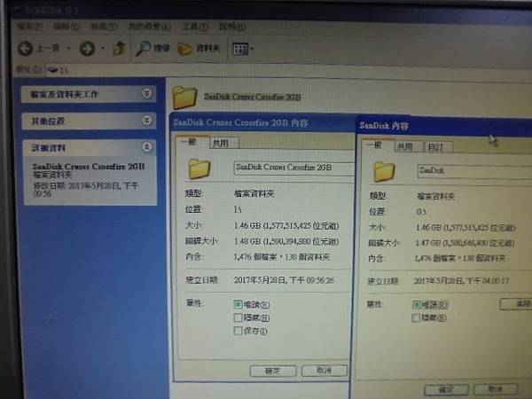Screen dimensions: 532x399
Task: Click creation date in Cruzer Crossfire properties
Action: tap(284, 280)
